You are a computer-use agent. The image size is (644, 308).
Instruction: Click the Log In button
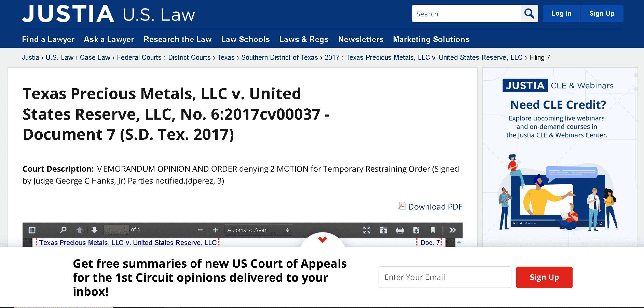561,14
